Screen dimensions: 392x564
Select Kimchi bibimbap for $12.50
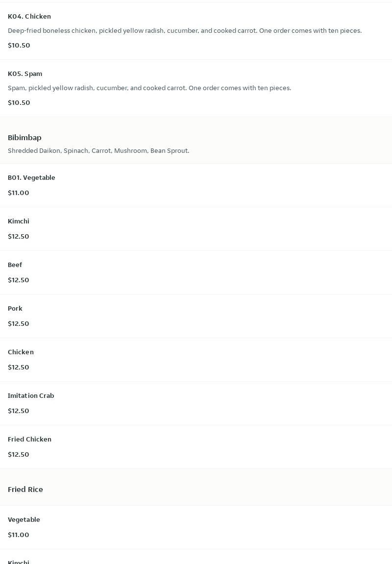pyautogui.click(x=19, y=221)
